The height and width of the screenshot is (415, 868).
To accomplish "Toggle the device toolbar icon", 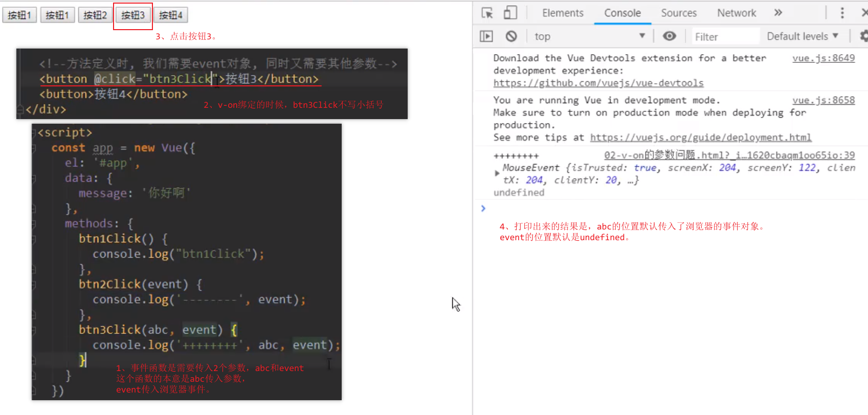I will (x=510, y=13).
